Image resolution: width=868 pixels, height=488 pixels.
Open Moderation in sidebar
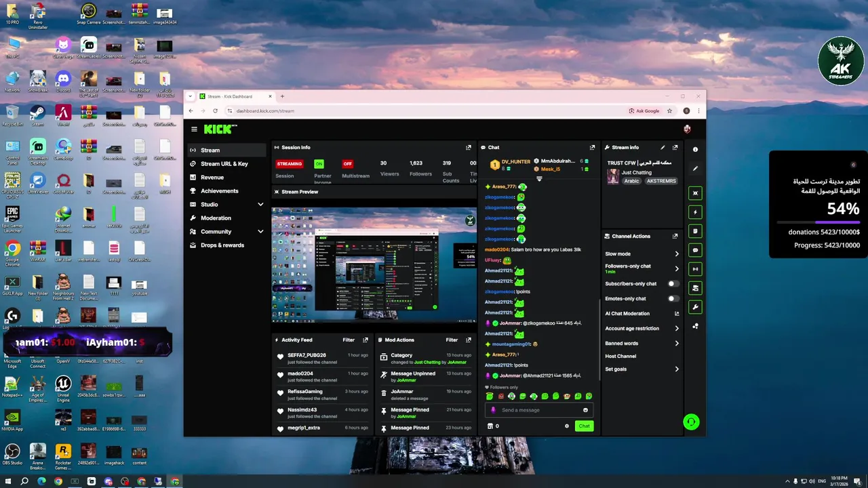[x=226, y=218]
